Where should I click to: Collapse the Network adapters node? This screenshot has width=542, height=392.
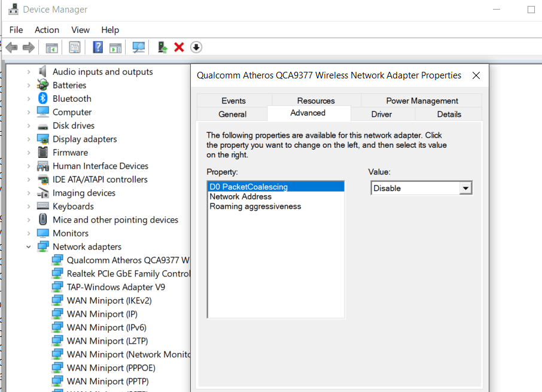(x=29, y=247)
